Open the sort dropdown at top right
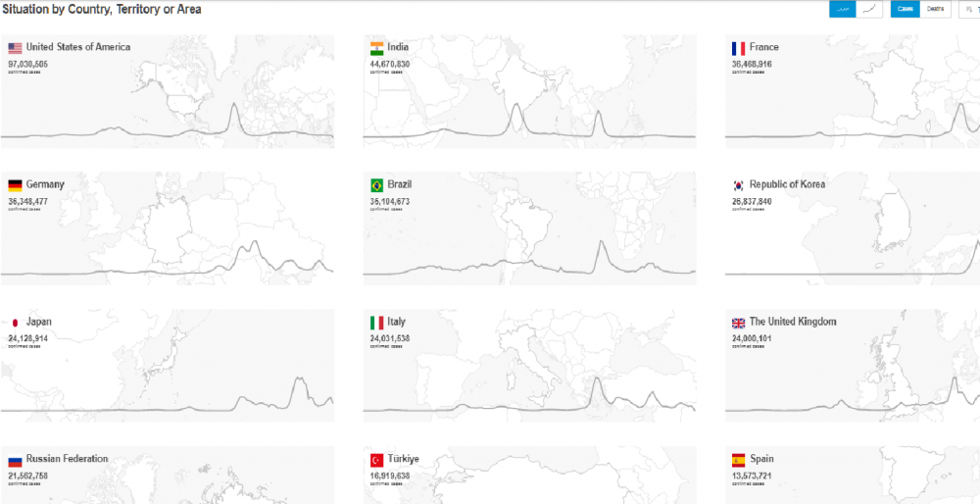This screenshot has width=980, height=504. click(x=970, y=9)
